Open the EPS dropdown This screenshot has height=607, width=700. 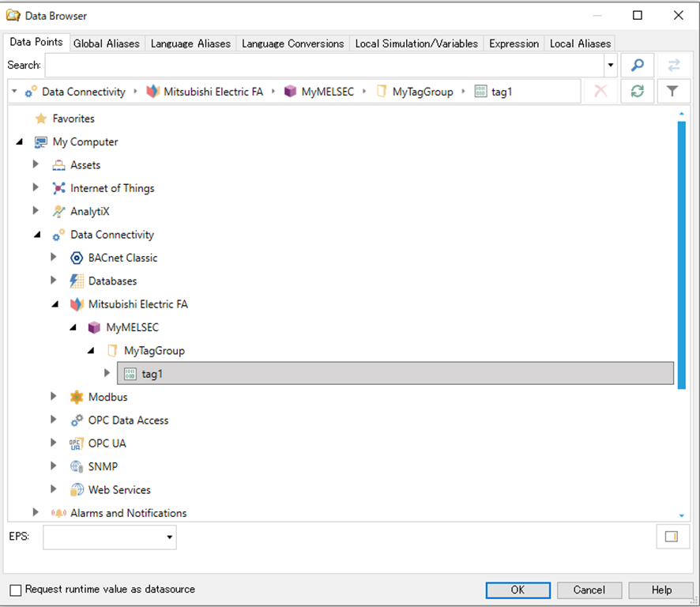click(x=170, y=537)
